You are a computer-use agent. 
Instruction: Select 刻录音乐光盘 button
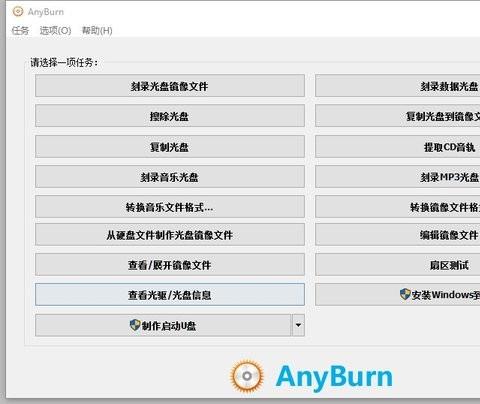(170, 177)
